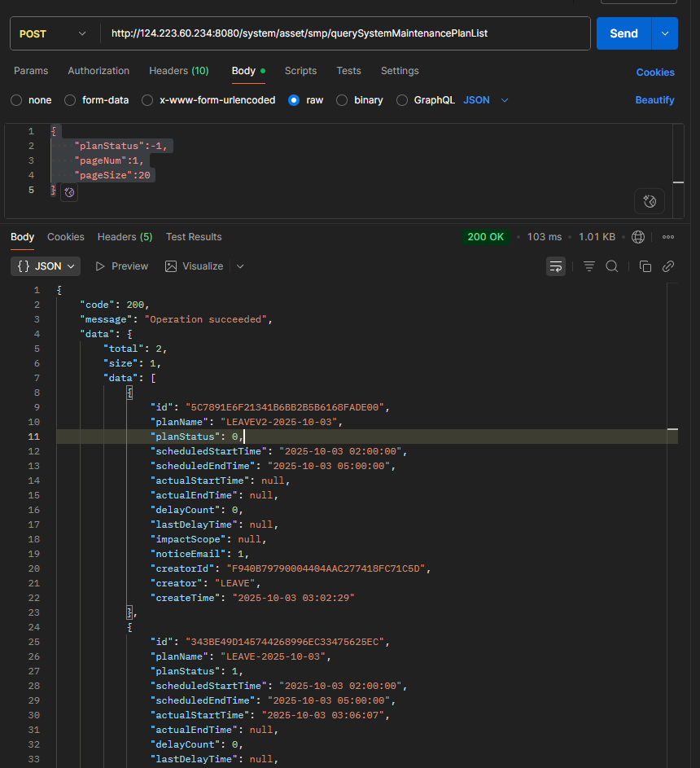Open the Test Results response tab

(x=194, y=237)
